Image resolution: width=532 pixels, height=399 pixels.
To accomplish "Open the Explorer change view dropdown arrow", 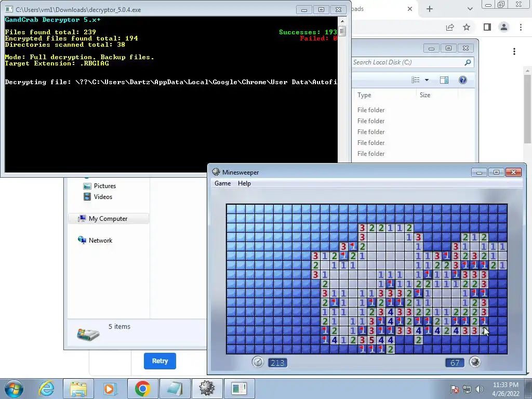I will [427, 80].
